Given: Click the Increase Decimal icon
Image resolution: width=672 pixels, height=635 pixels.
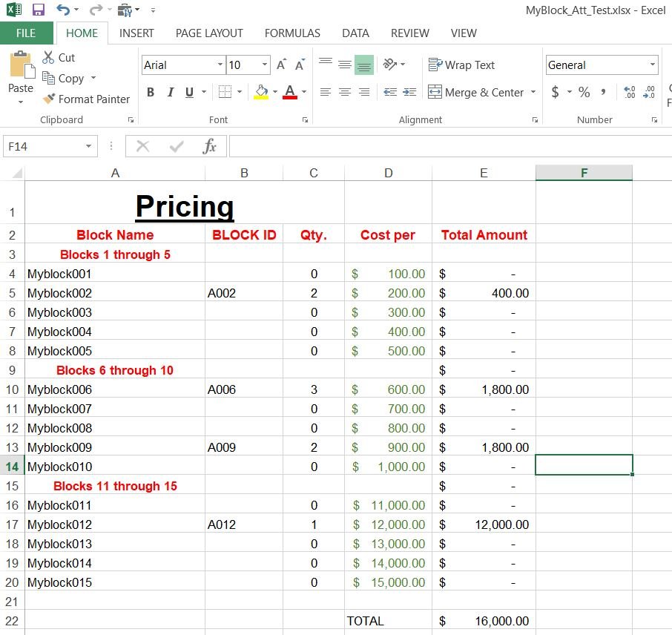Looking at the screenshot, I should tap(630, 92).
